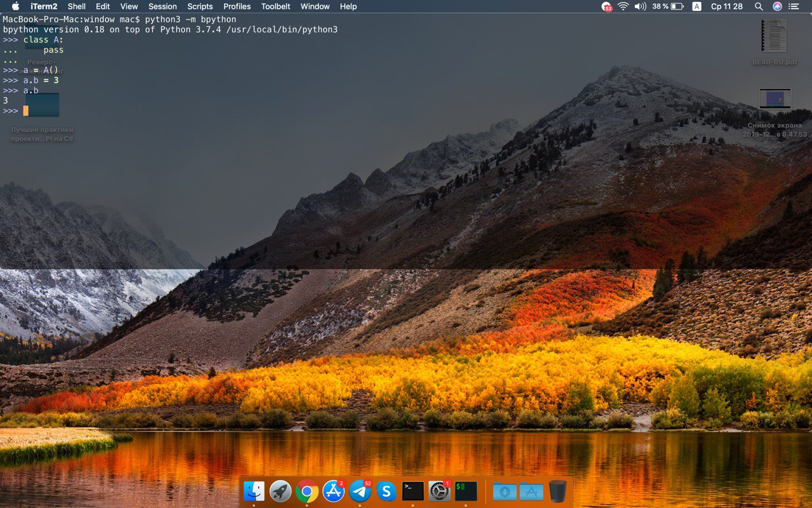812x508 pixels.
Task: Open Spotlight search magnifier
Action: coord(759,6)
